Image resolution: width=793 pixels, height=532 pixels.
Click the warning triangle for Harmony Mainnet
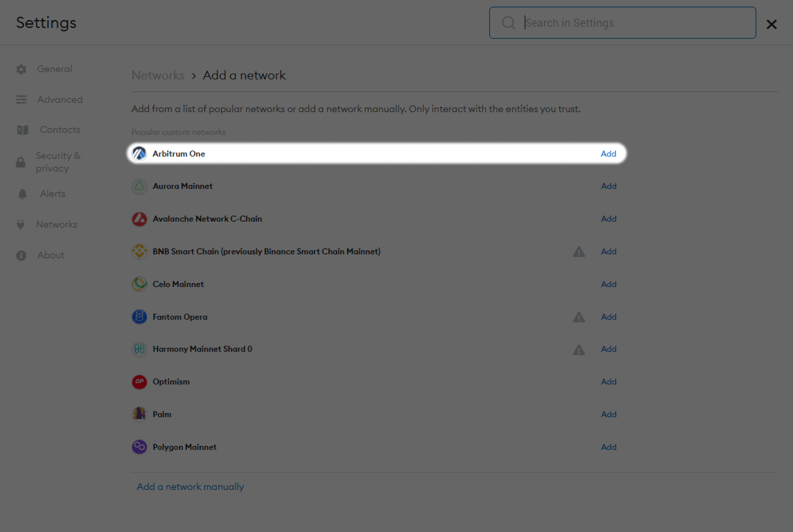tap(579, 349)
